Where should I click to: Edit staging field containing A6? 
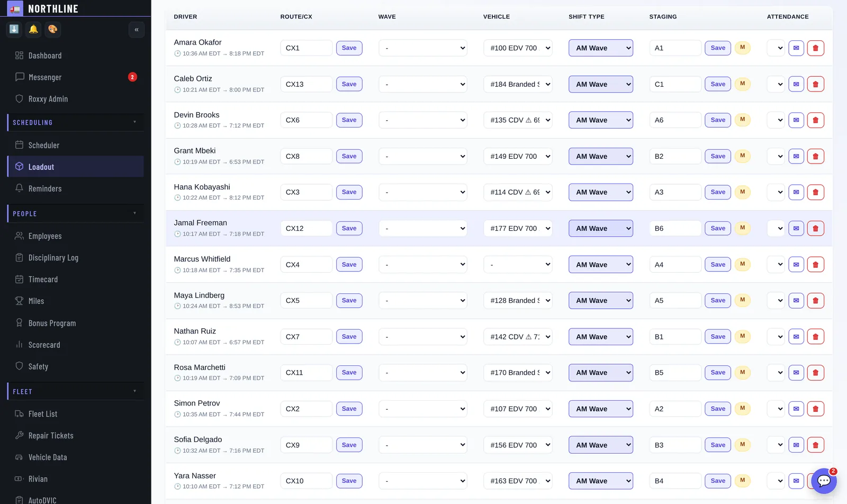coord(675,120)
